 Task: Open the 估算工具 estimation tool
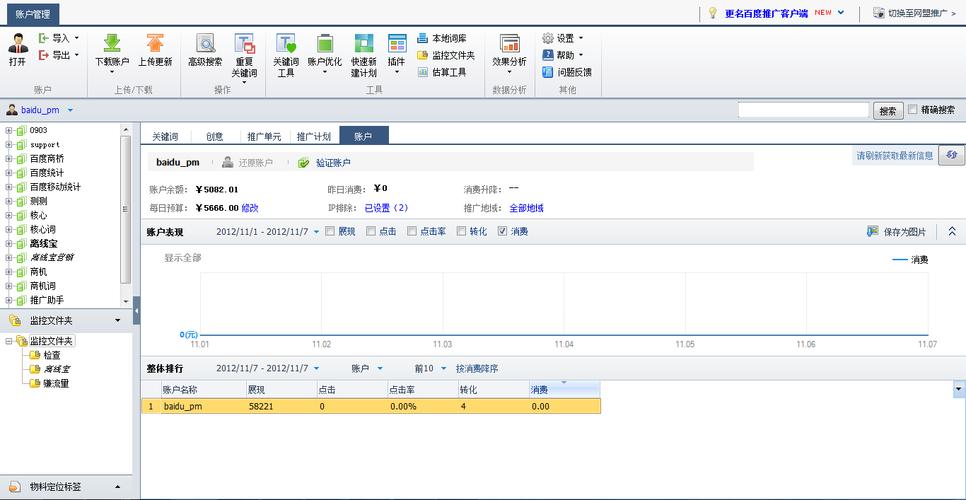coord(442,72)
